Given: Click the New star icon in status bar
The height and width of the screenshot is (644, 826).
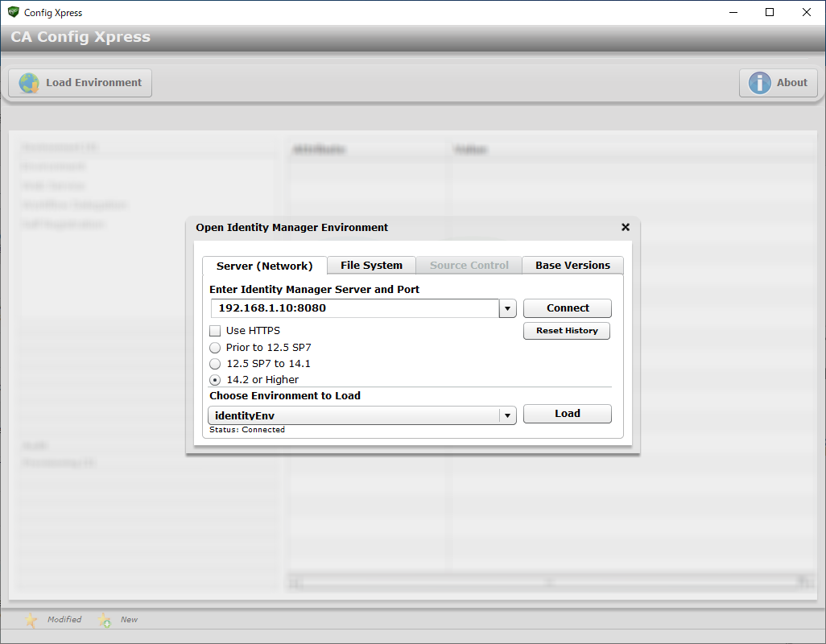Looking at the screenshot, I should (x=105, y=620).
